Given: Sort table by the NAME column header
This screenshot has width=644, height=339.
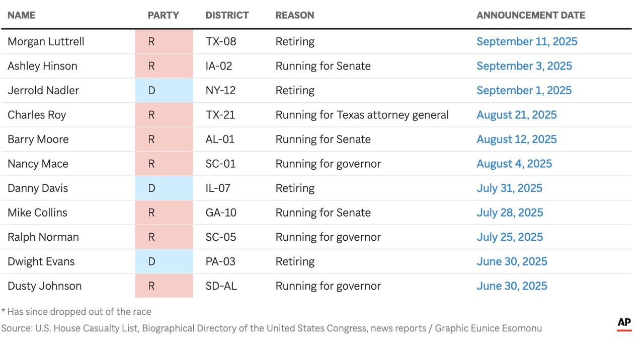Looking at the screenshot, I should 21,15.
